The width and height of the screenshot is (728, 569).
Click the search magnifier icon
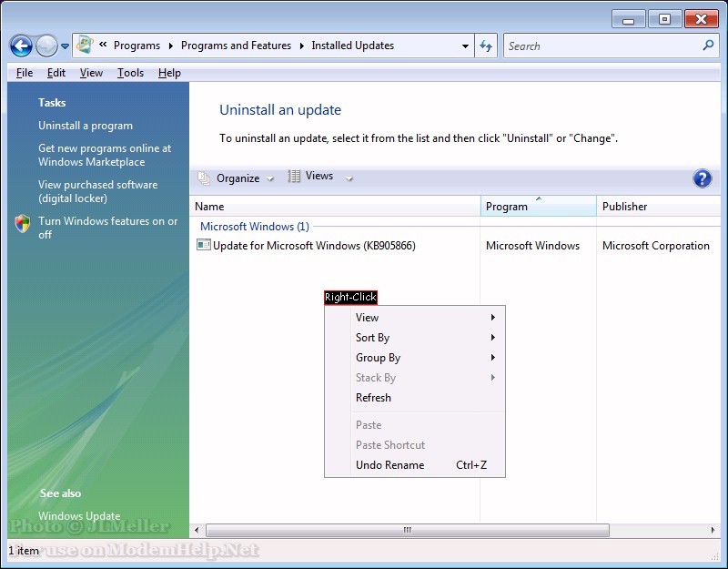click(708, 46)
